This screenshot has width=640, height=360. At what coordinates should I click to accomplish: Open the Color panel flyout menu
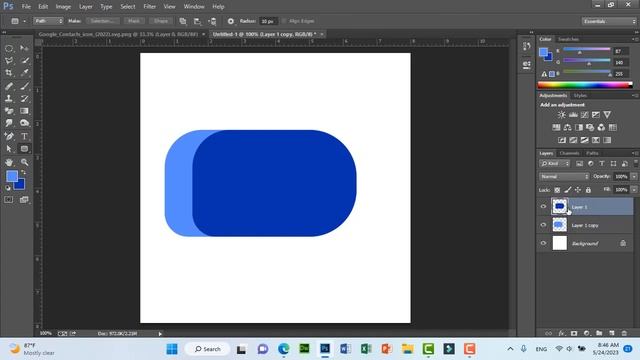(635, 39)
